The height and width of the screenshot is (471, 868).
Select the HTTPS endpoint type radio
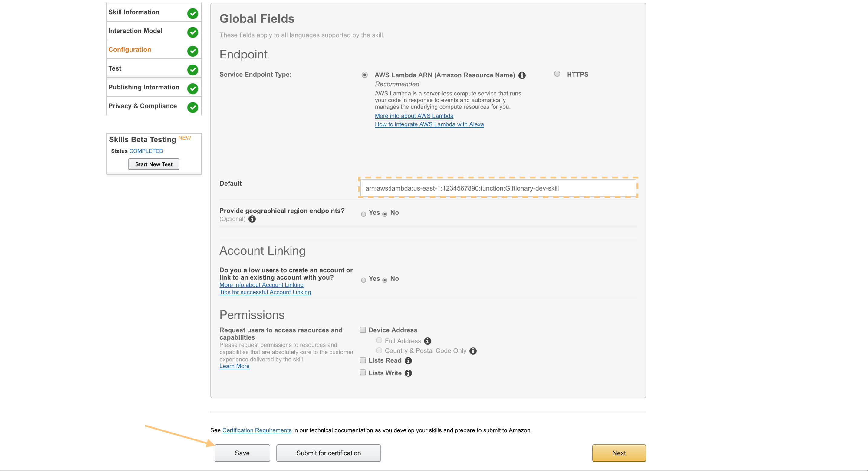click(x=557, y=74)
